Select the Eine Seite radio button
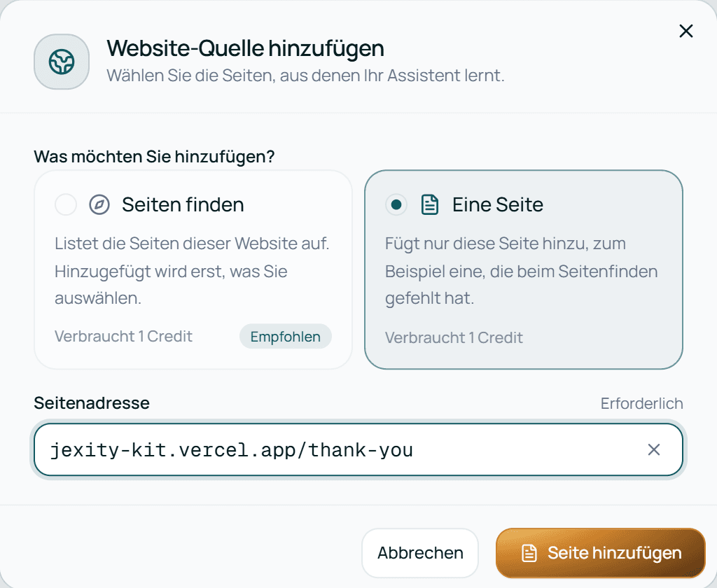Screen dimensions: 717x588 pos(396,204)
